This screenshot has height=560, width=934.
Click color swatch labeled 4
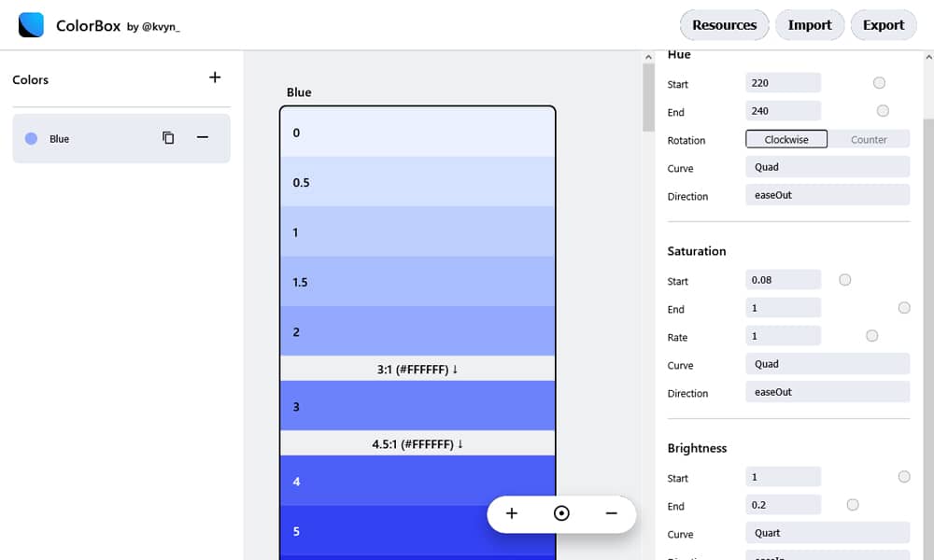[x=417, y=481]
